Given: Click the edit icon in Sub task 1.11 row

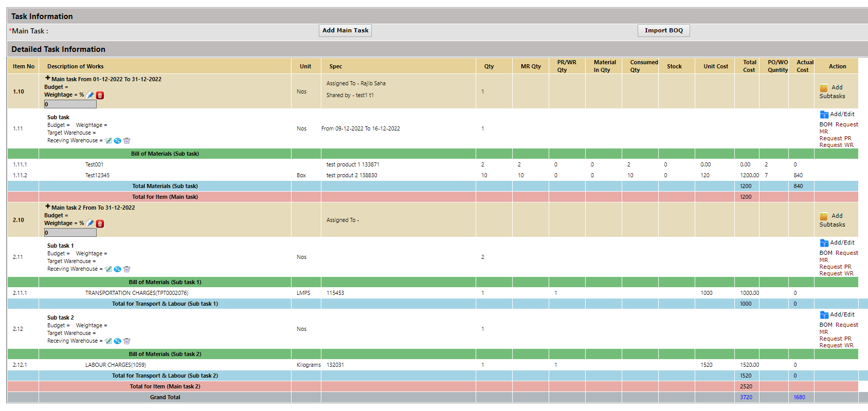Looking at the screenshot, I should pyautogui.click(x=109, y=141).
